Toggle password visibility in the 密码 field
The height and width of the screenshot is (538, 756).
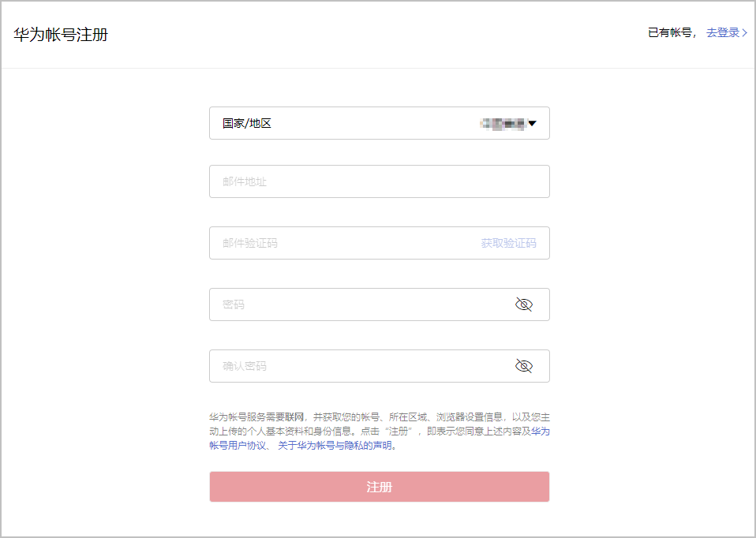click(524, 304)
